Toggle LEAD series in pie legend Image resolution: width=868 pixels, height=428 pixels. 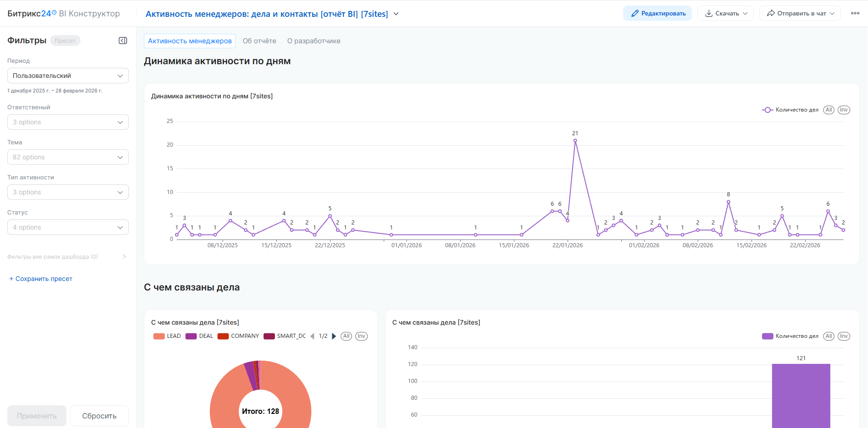tap(167, 336)
